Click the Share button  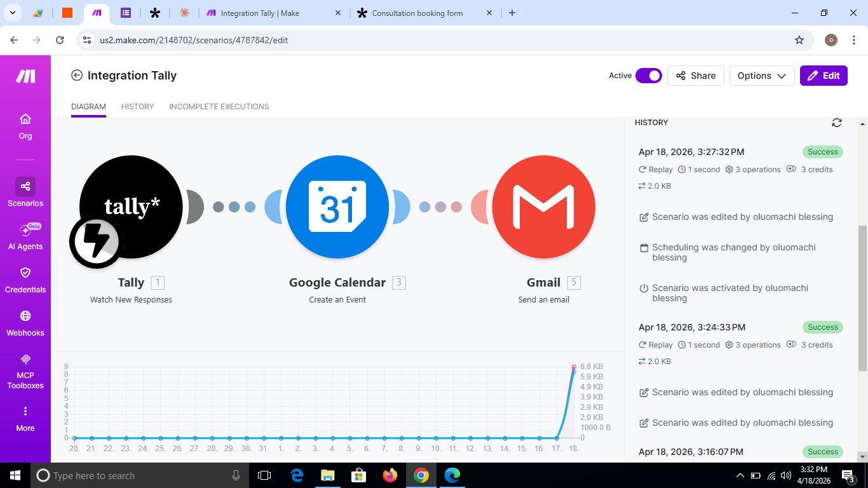pyautogui.click(x=696, y=76)
